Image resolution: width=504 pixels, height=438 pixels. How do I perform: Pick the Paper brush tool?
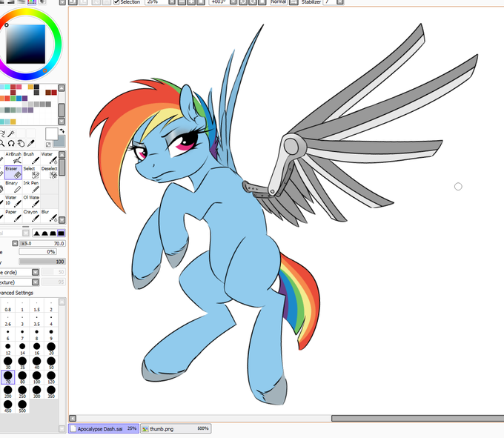click(13, 216)
